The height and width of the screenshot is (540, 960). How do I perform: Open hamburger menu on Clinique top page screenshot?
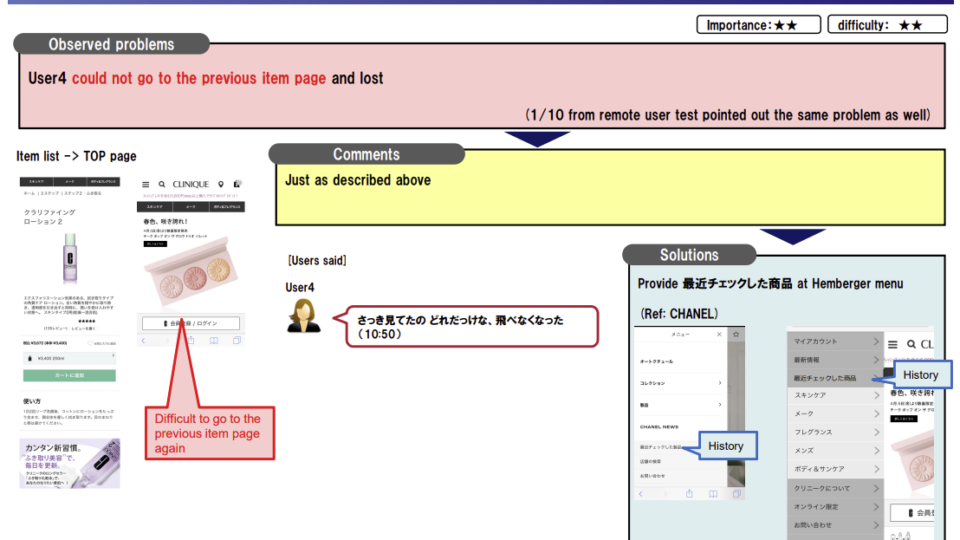(x=146, y=184)
